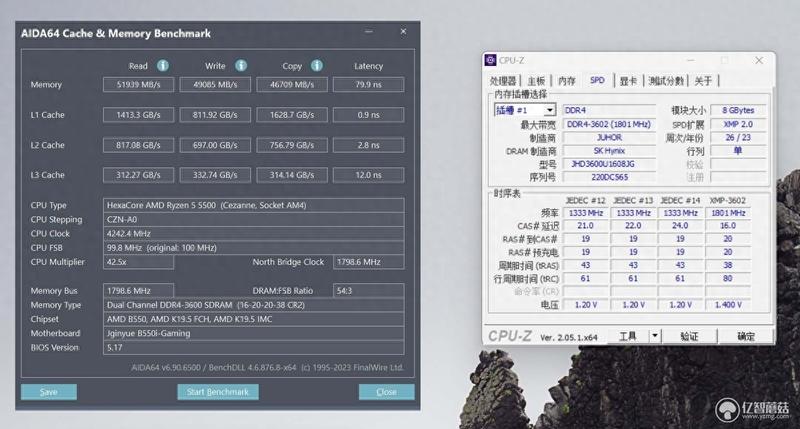Click the Memory Bus value 1798.6 MHz
This screenshot has width=800, height=429.
point(138,290)
